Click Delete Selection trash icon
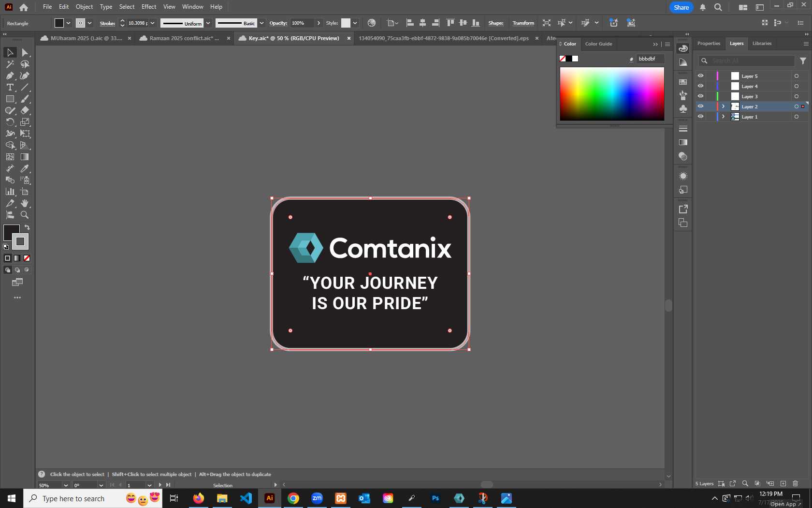The image size is (812, 508). pos(796,483)
